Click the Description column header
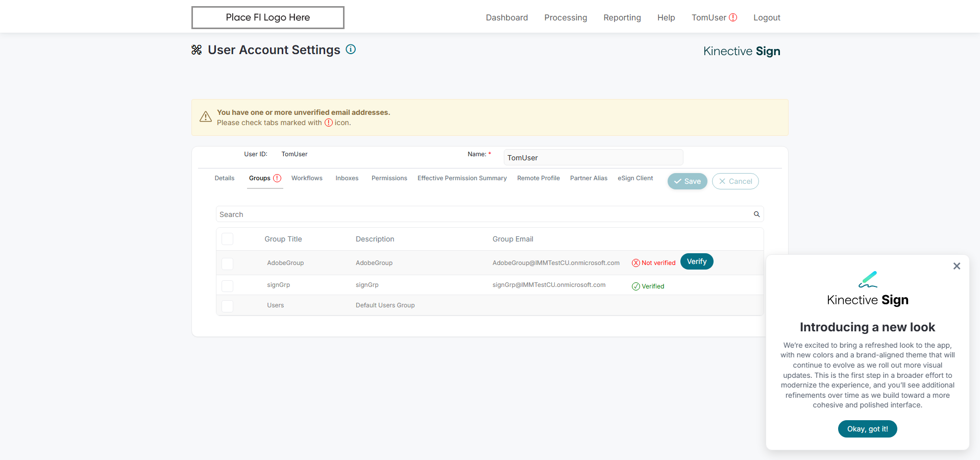 [x=375, y=239]
